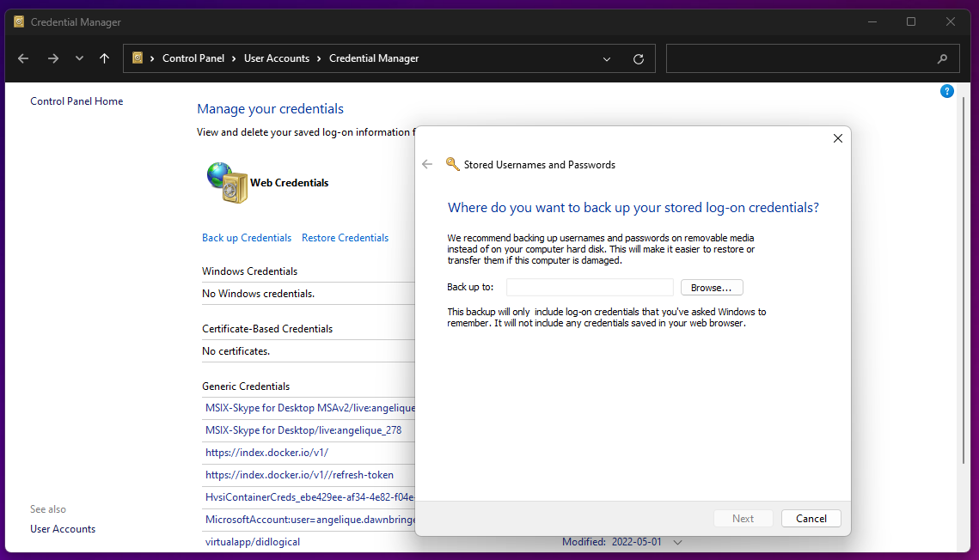
Task: Click 'Certificate-Based Credentials' heading
Action: (x=267, y=329)
